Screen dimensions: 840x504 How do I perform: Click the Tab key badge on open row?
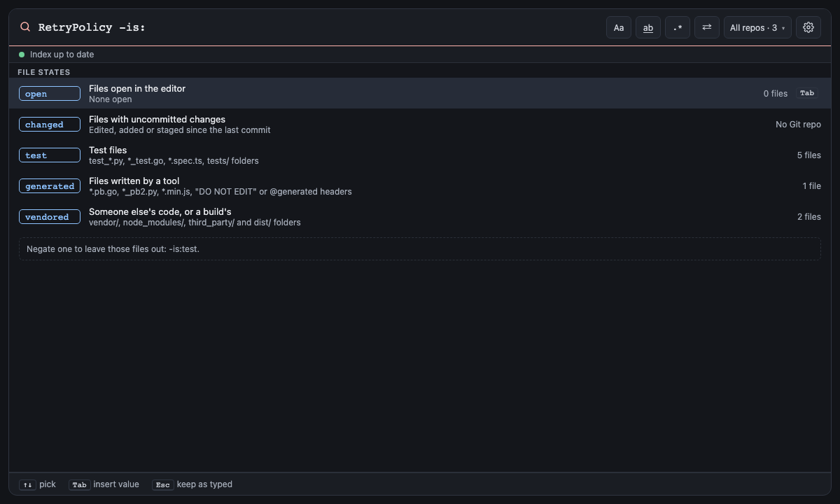point(807,93)
